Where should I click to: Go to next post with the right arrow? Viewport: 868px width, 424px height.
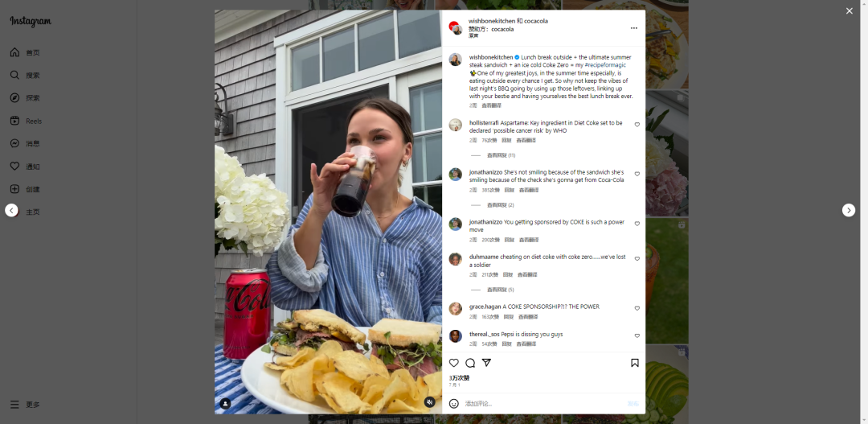point(849,210)
